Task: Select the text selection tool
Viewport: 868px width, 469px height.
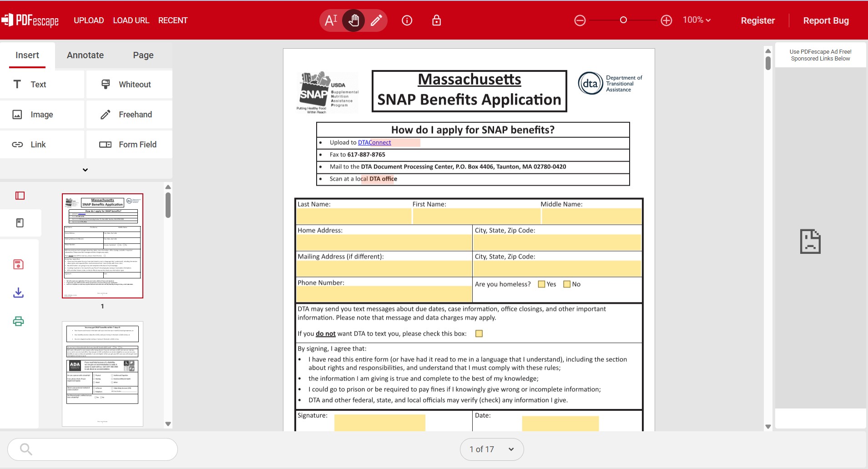Action: (x=332, y=20)
